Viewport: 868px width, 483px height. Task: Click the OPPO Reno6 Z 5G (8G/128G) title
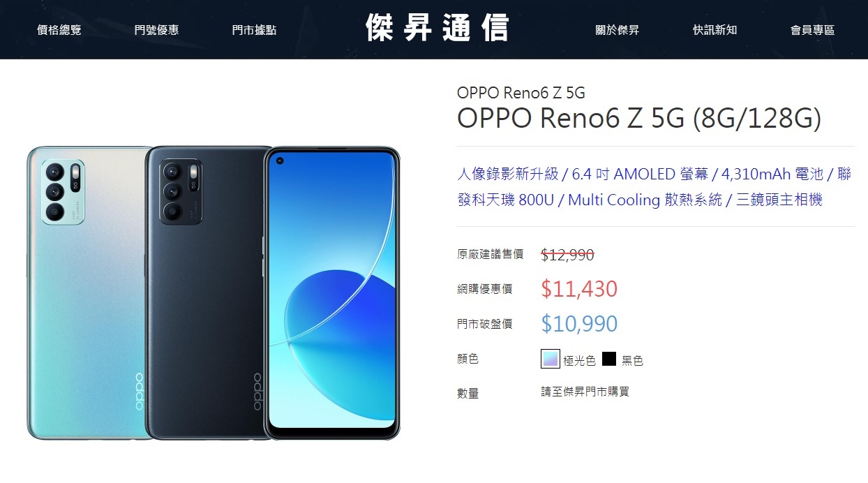(x=638, y=118)
